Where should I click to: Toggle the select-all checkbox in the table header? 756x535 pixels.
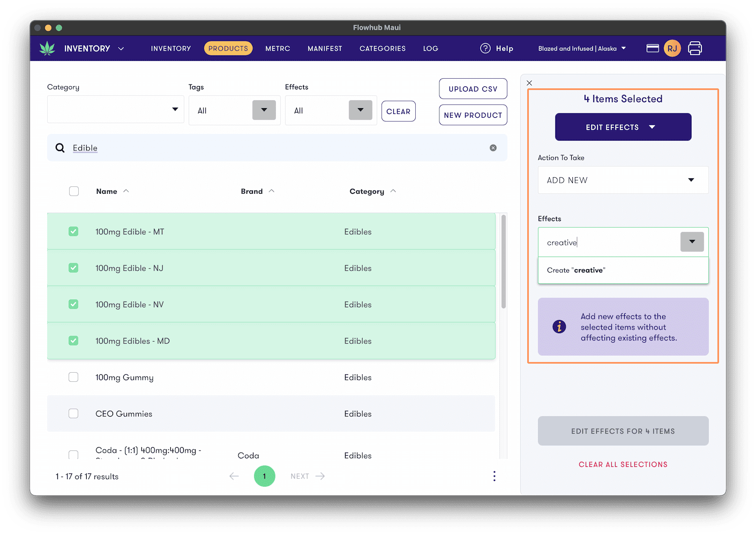tap(73, 191)
